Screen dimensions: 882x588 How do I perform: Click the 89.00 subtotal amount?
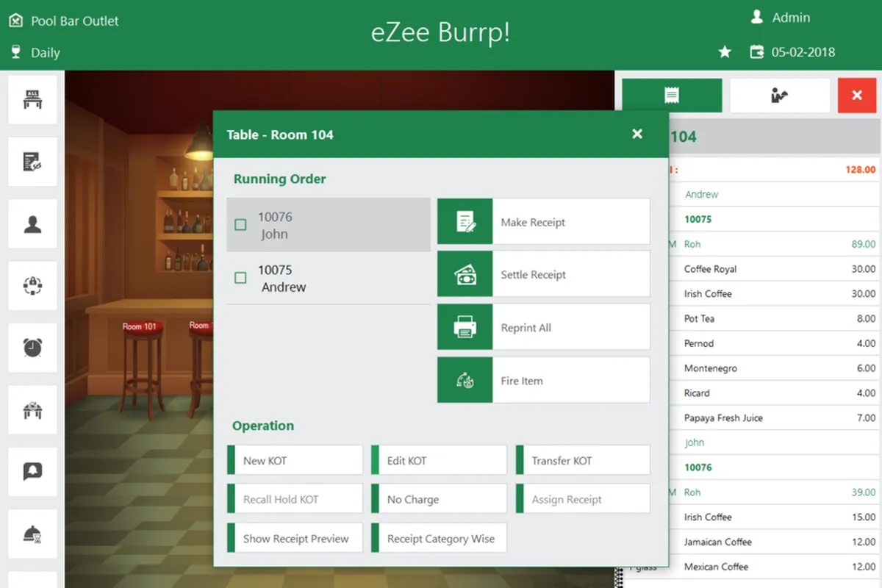tap(864, 244)
